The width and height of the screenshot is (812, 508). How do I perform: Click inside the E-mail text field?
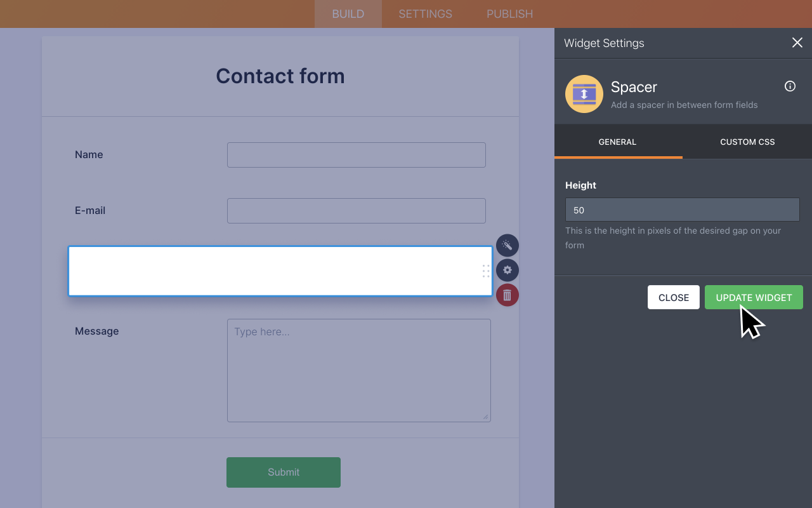pos(356,210)
